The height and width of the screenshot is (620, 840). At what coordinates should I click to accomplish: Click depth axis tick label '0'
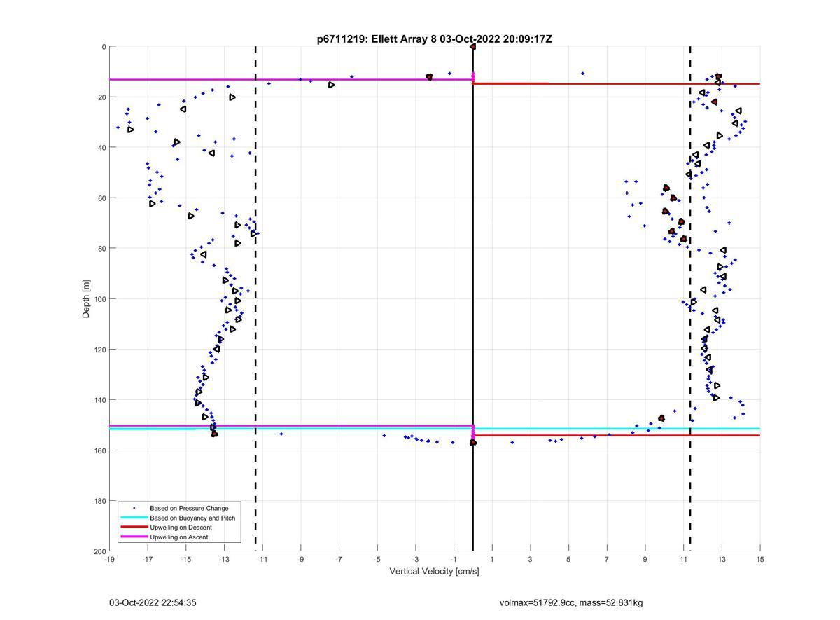[104, 47]
